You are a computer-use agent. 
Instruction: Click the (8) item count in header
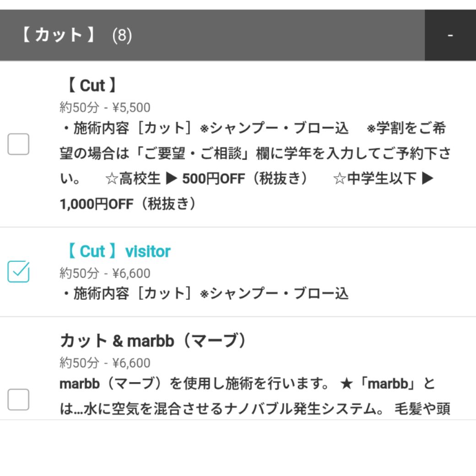click(122, 36)
